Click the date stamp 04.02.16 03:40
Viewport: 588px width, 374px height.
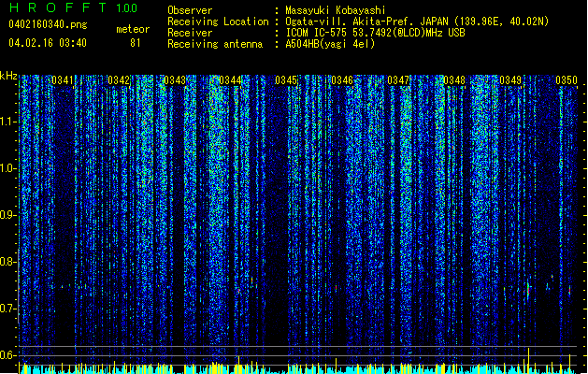(48, 43)
